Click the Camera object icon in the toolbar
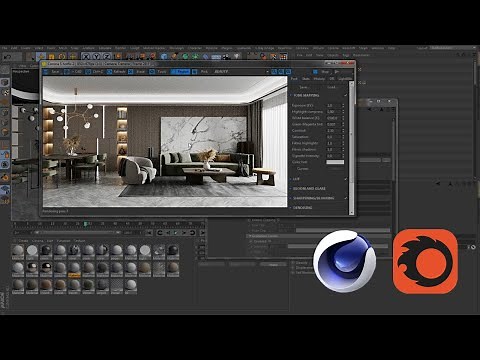Screen dimensions: 480x360 point(227,56)
